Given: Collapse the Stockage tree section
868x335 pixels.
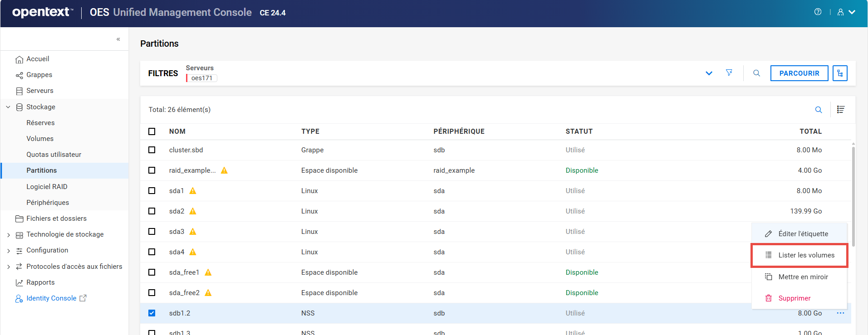Looking at the screenshot, I should click(8, 107).
